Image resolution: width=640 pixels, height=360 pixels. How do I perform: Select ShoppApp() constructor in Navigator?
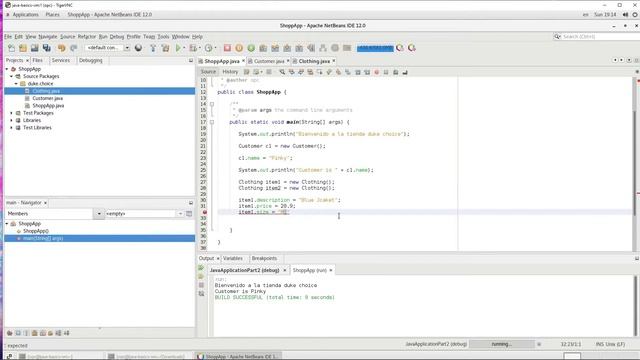(x=36, y=231)
